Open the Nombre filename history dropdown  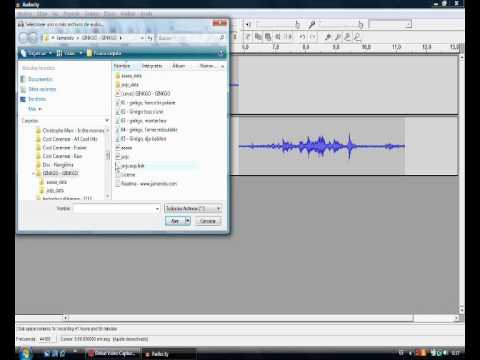tap(157, 209)
